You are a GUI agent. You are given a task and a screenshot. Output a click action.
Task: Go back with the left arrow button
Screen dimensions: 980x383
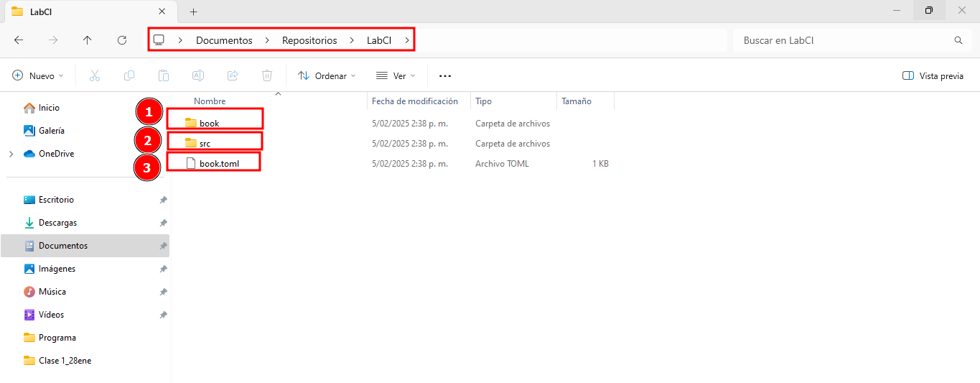[19, 40]
